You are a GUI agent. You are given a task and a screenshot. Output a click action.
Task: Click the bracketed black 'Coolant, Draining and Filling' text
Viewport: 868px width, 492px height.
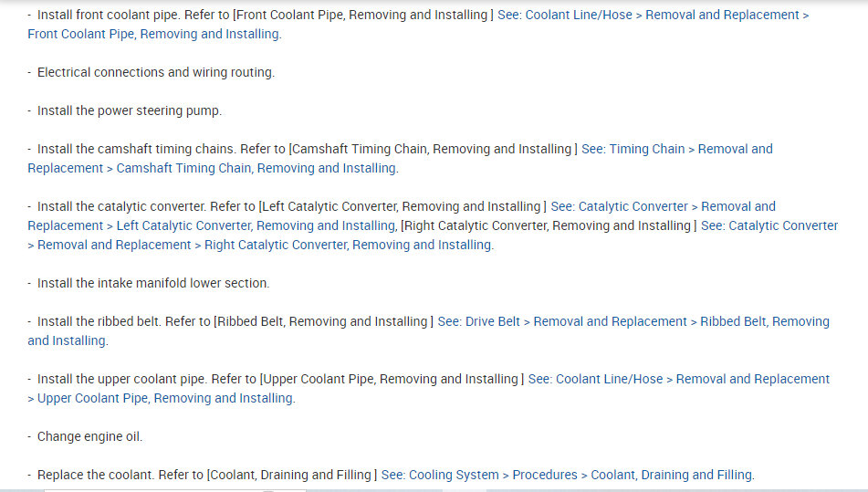(291, 475)
